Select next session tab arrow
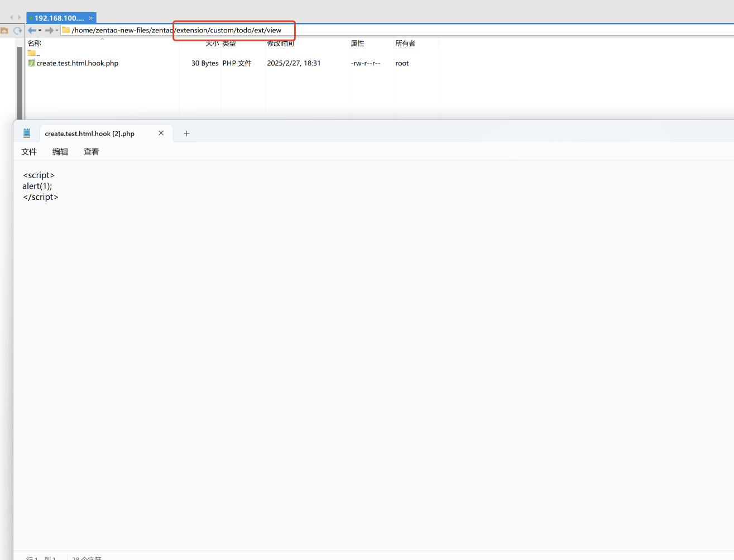Viewport: 734px width, 560px height. tap(20, 17)
